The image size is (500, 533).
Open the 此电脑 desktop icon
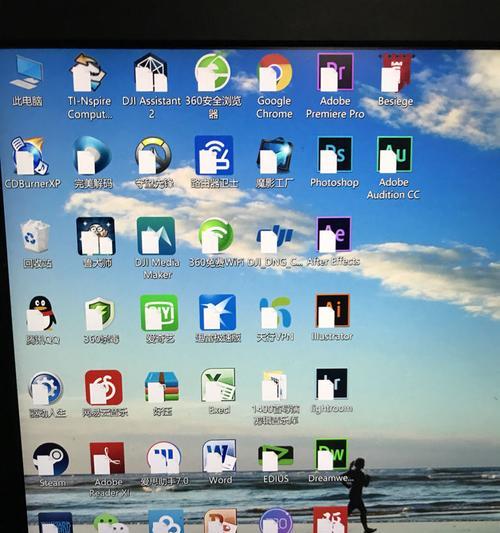point(27,73)
